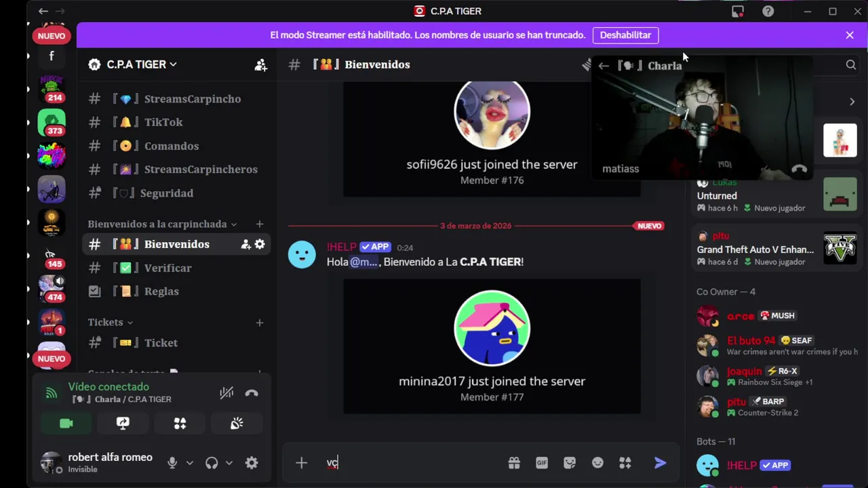868x488 pixels.
Task: Open the inbox icon in title bar
Action: click(738, 11)
